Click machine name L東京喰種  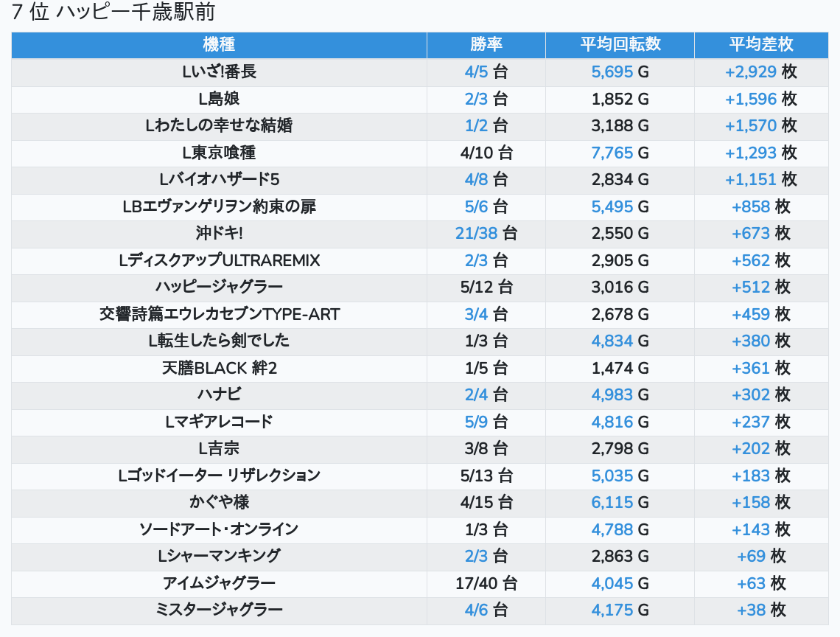pyautogui.click(x=219, y=153)
